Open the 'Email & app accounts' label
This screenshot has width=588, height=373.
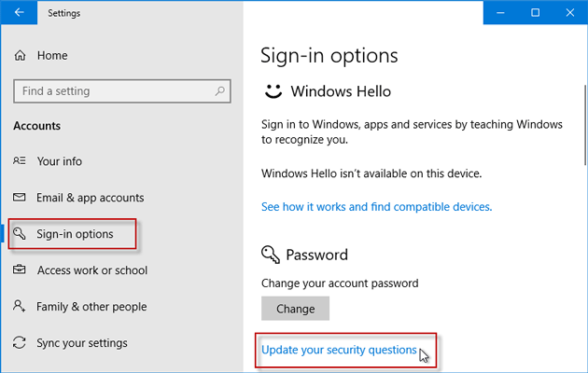(x=91, y=198)
